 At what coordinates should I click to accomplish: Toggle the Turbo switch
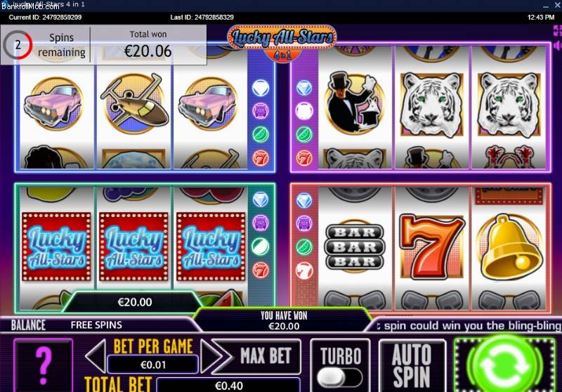point(339,378)
